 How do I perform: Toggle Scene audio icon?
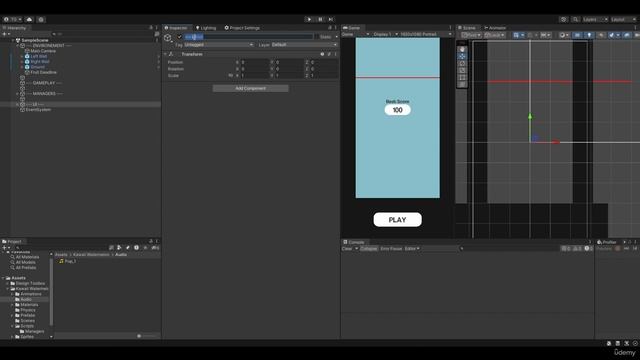[601, 35]
